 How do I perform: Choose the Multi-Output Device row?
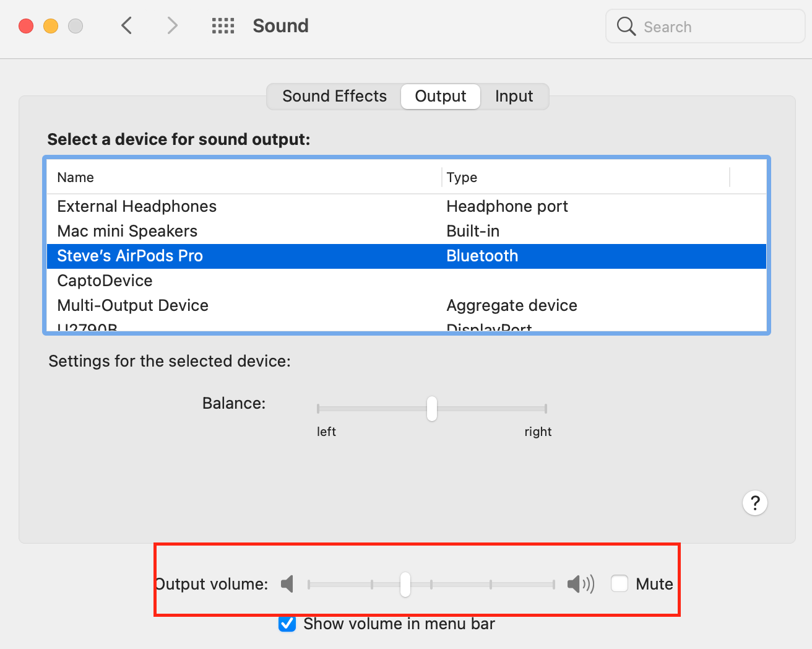[132, 305]
